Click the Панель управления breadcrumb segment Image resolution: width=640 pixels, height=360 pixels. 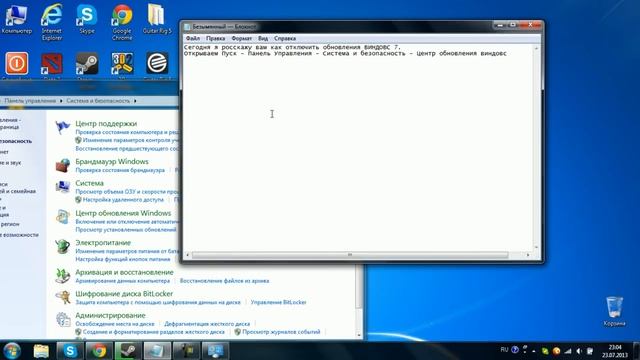tap(30, 101)
